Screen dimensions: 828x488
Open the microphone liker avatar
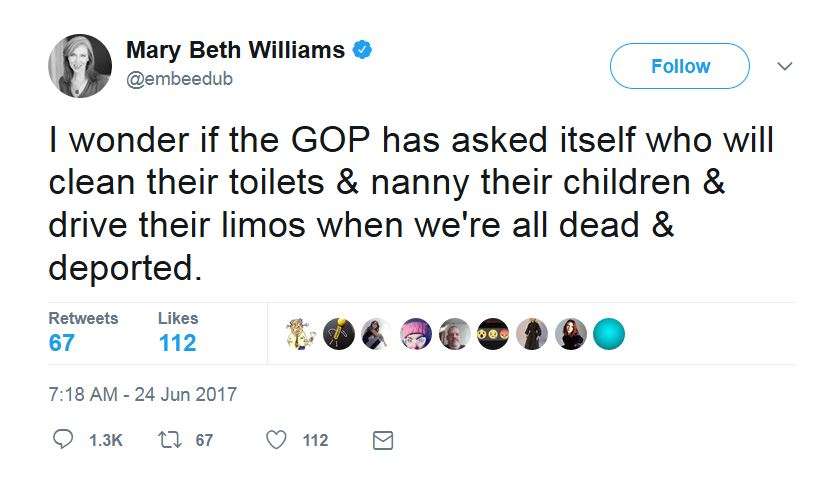[x=339, y=334]
